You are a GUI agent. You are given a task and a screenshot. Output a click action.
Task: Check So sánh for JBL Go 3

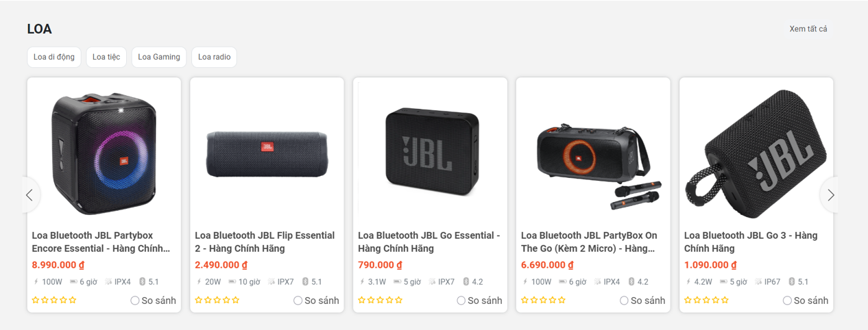[787, 301]
